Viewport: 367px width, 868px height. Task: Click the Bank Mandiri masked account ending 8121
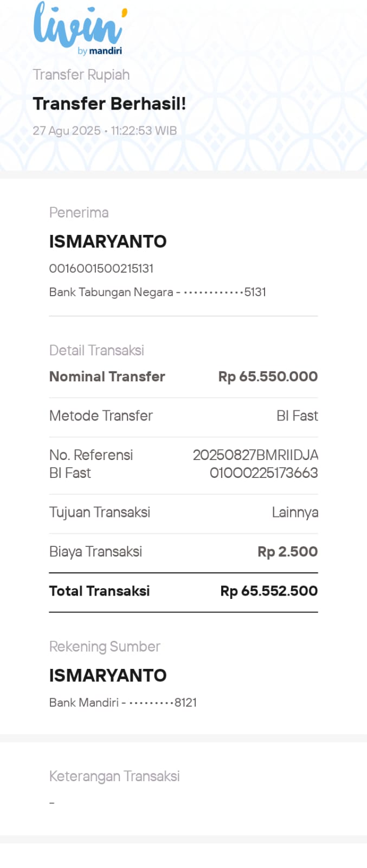[x=123, y=703]
